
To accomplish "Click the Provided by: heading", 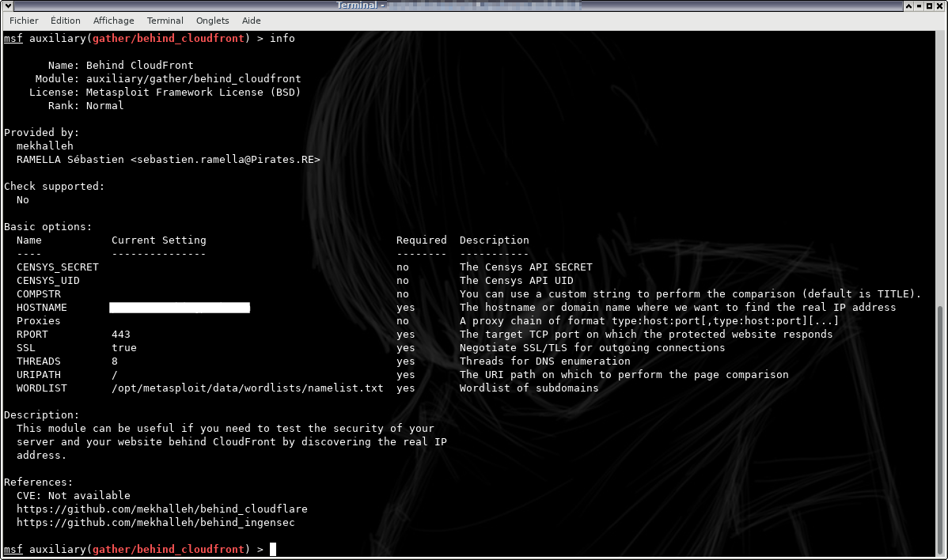I will click(42, 132).
